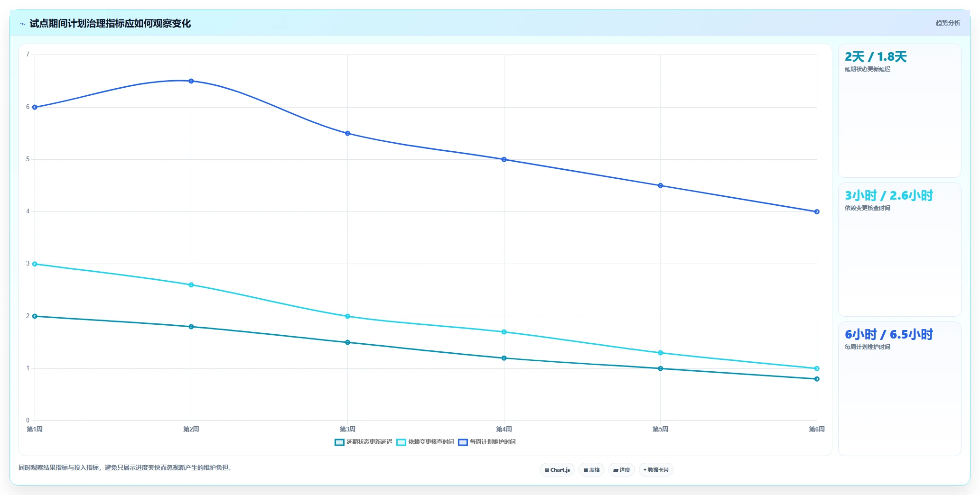Click the 第1周 point at 2 on teal line
980x495 pixels.
(x=35, y=316)
